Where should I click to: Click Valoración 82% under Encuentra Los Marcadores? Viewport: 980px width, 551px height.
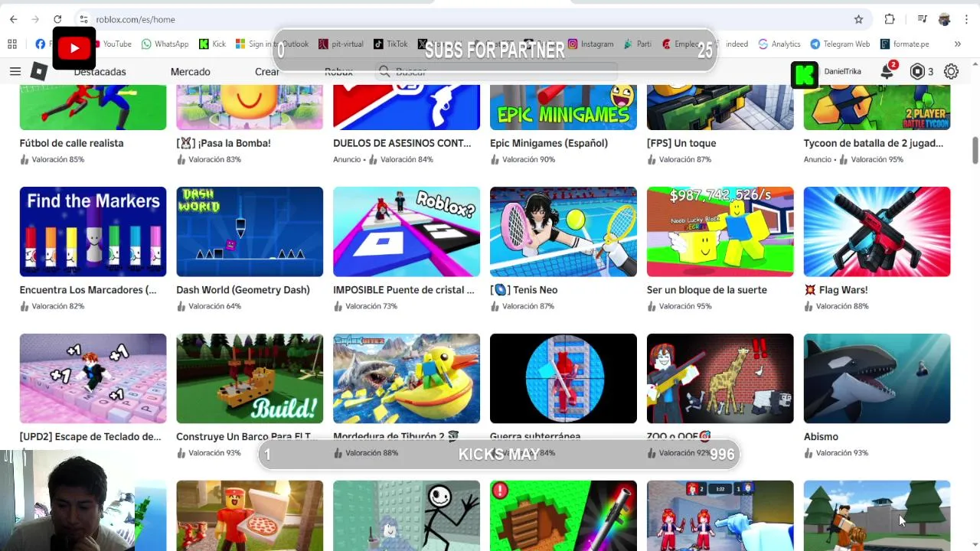click(x=58, y=306)
